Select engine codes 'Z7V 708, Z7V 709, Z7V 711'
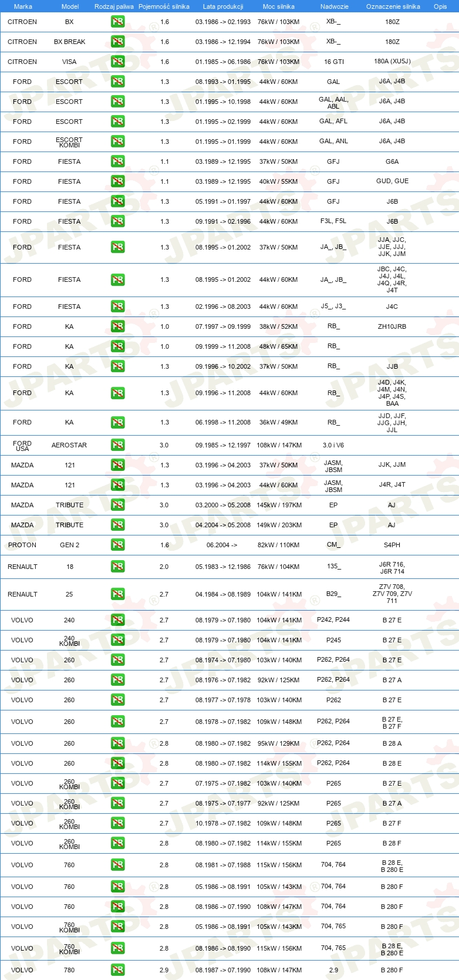This screenshot has width=459, height=980. click(x=392, y=594)
